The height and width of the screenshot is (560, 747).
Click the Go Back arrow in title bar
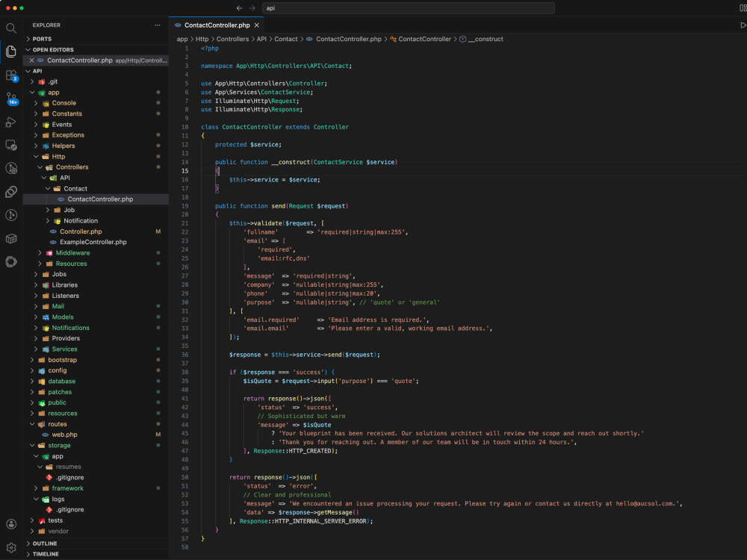[239, 8]
